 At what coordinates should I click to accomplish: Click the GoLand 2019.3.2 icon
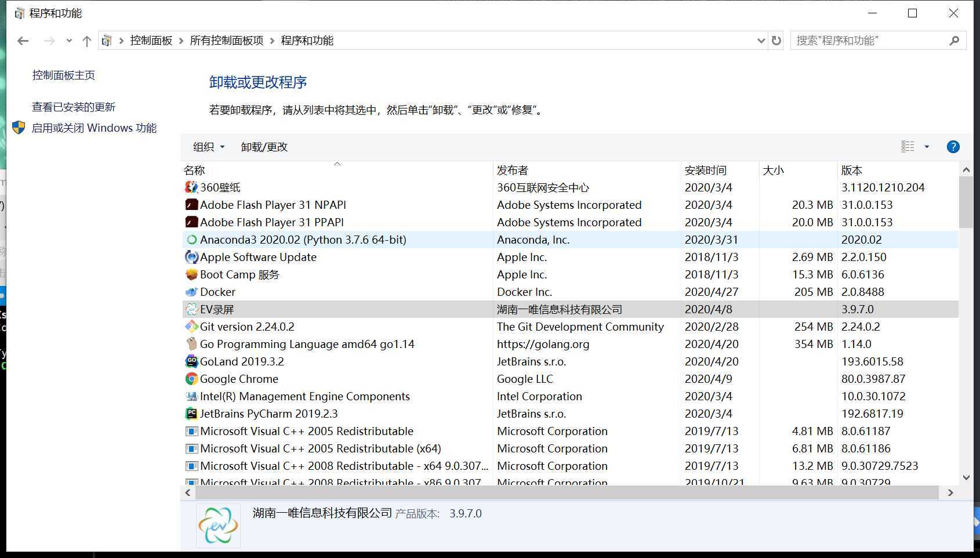[191, 361]
